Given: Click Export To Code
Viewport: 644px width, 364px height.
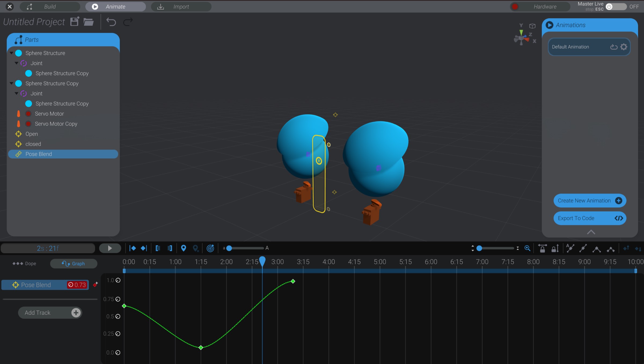Looking at the screenshot, I should point(590,218).
